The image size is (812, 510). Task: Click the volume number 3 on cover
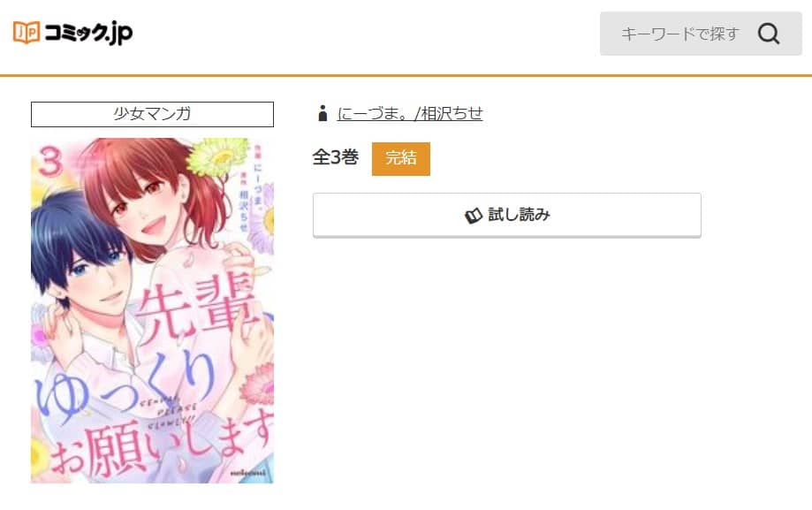click(x=50, y=161)
